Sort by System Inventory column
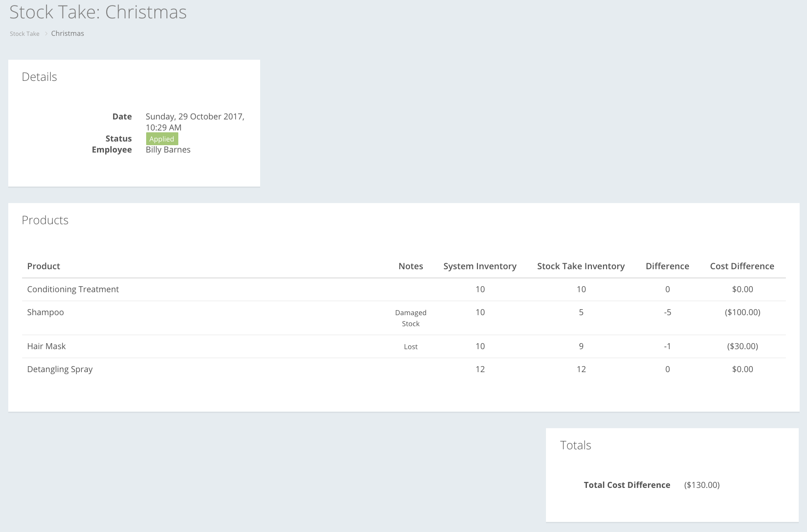The width and height of the screenshot is (807, 532). (479, 266)
